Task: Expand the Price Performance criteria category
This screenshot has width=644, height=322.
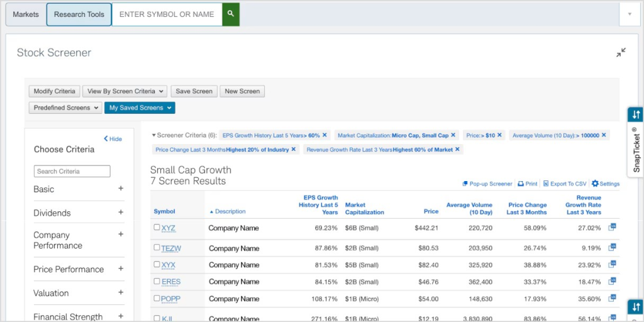Action: tap(121, 269)
